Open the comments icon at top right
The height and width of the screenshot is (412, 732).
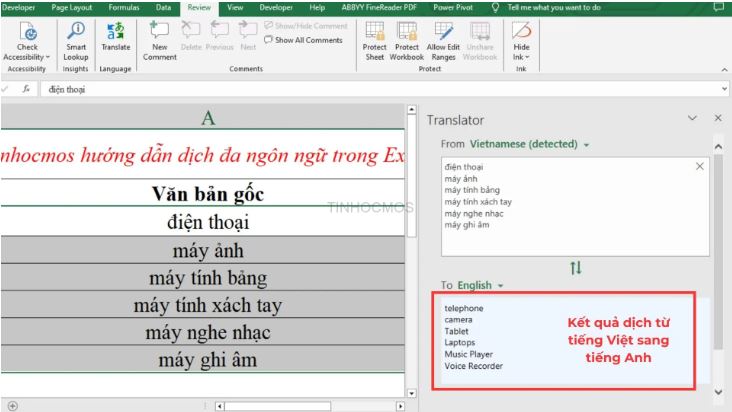[x=718, y=7]
